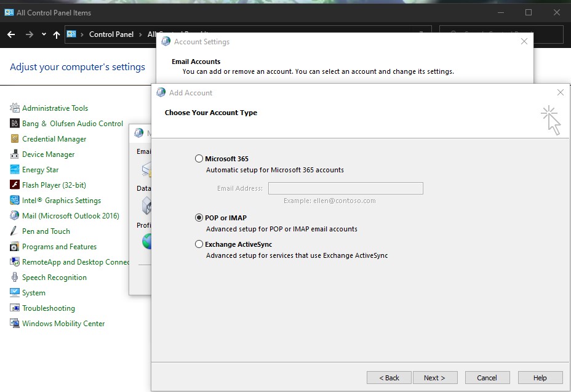
Task: Maximize the All Control Panel Items window
Action: coord(529,12)
